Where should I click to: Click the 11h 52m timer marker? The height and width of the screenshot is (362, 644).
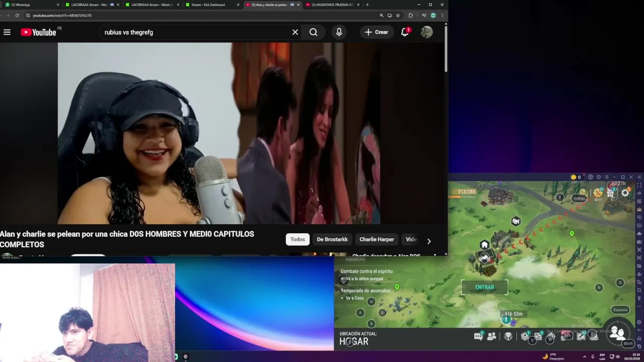[513, 314]
